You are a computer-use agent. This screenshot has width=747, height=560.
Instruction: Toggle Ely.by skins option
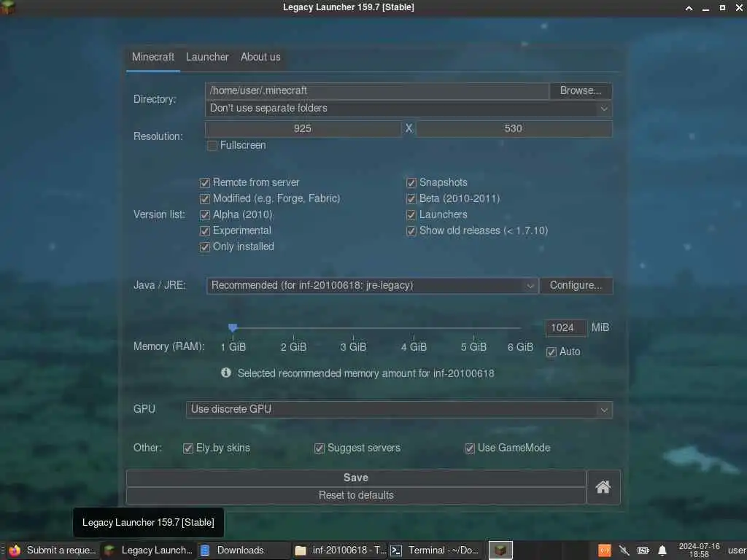(187, 448)
